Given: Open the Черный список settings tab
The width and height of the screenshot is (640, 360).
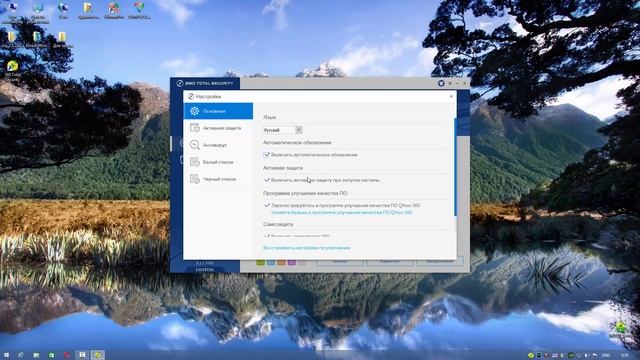Looking at the screenshot, I should click(218, 179).
